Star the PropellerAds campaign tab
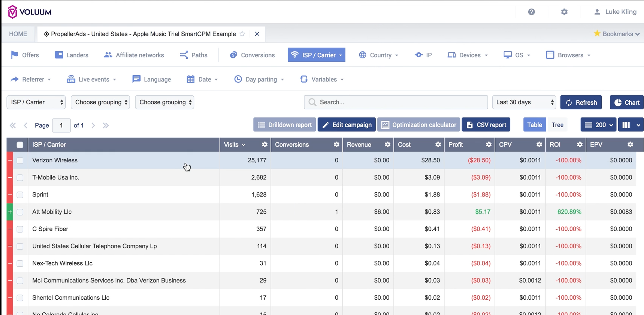 (x=242, y=34)
